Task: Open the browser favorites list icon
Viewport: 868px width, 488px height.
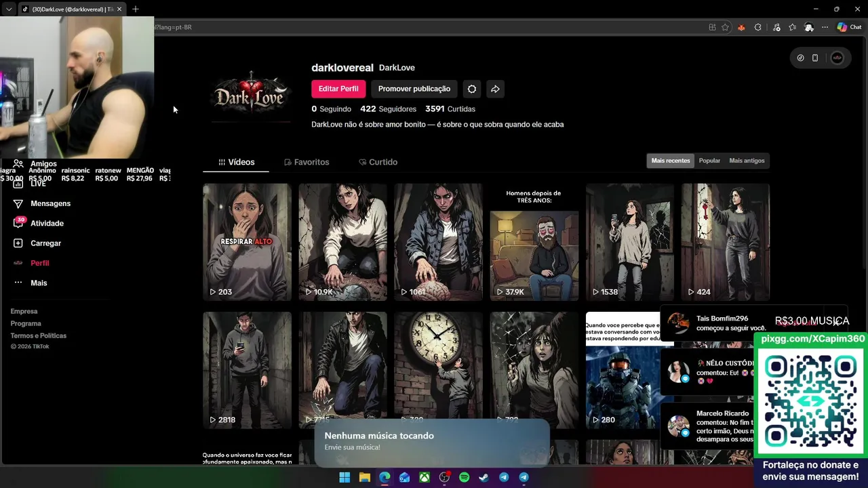Action: (792, 27)
